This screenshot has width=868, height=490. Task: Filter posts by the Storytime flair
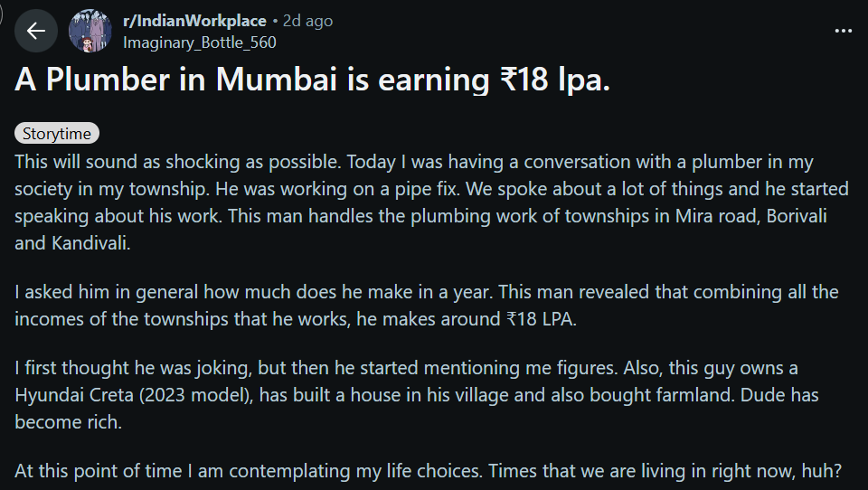(57, 134)
